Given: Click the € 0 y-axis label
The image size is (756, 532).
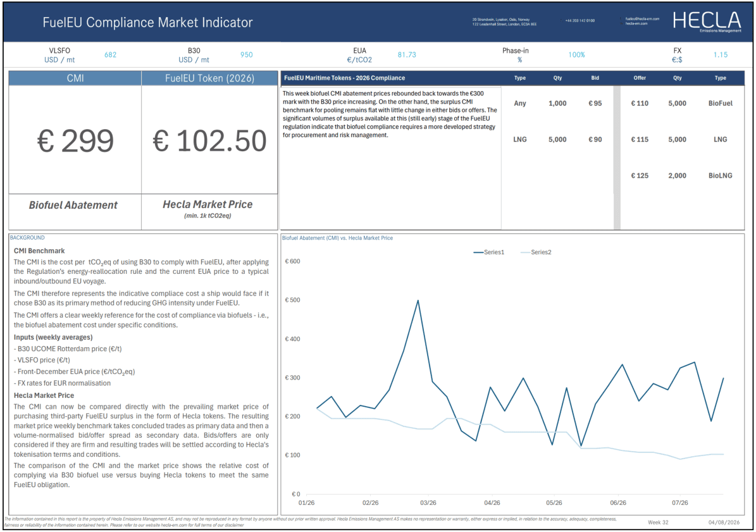Looking at the screenshot, I should point(296,494).
